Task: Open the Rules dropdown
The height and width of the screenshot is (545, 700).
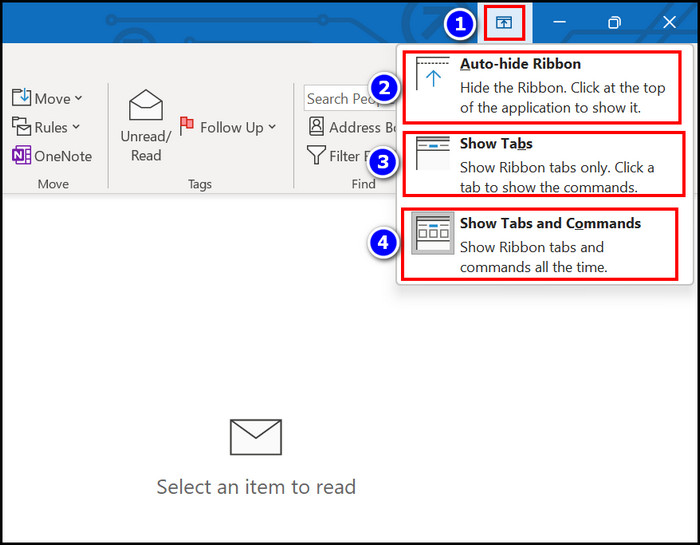Action: point(46,127)
